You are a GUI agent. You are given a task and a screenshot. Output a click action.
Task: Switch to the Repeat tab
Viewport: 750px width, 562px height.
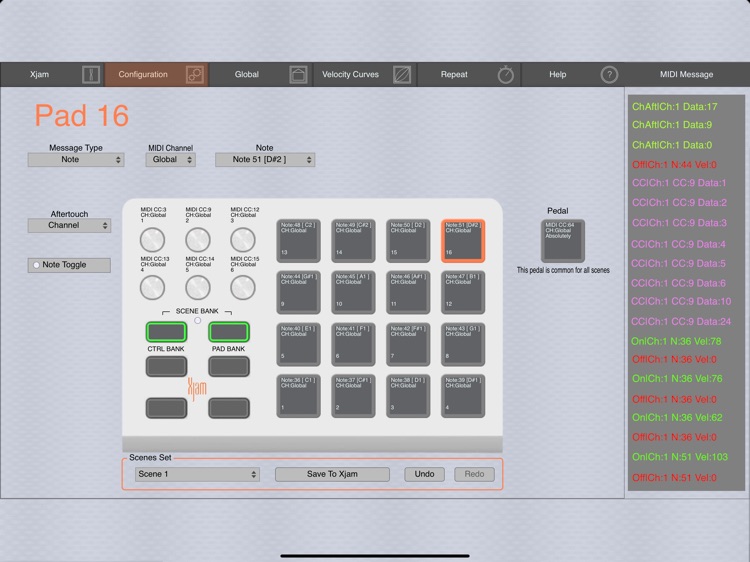click(x=469, y=75)
